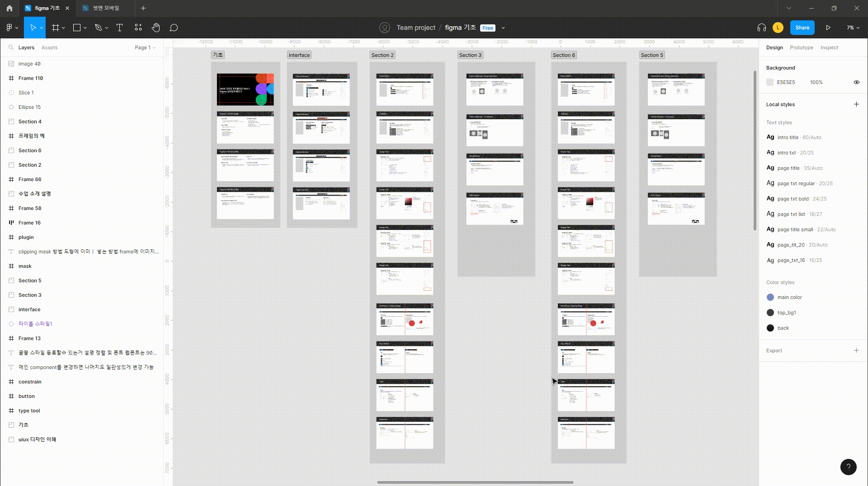Open the Team project link
The height and width of the screenshot is (486, 868).
point(416,28)
